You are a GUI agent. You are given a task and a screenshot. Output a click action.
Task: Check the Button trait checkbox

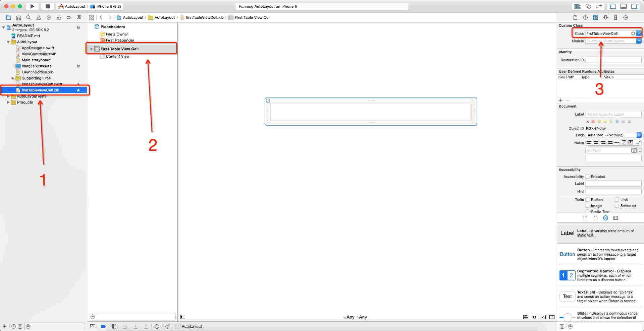click(587, 200)
